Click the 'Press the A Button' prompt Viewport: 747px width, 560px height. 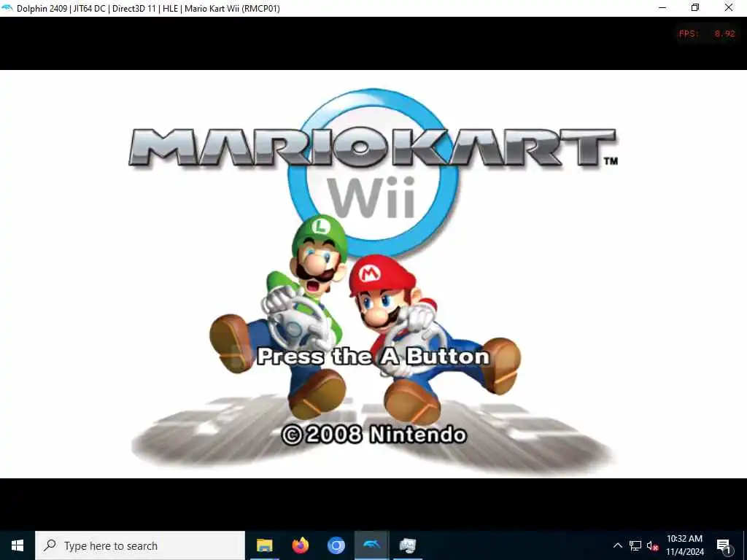pos(373,357)
